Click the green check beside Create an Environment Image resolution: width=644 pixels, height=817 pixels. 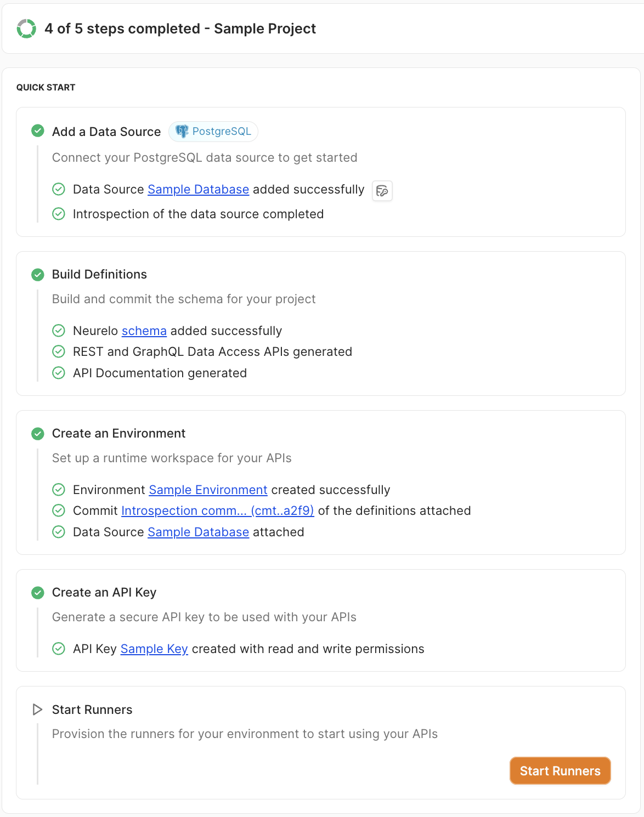pyautogui.click(x=38, y=434)
